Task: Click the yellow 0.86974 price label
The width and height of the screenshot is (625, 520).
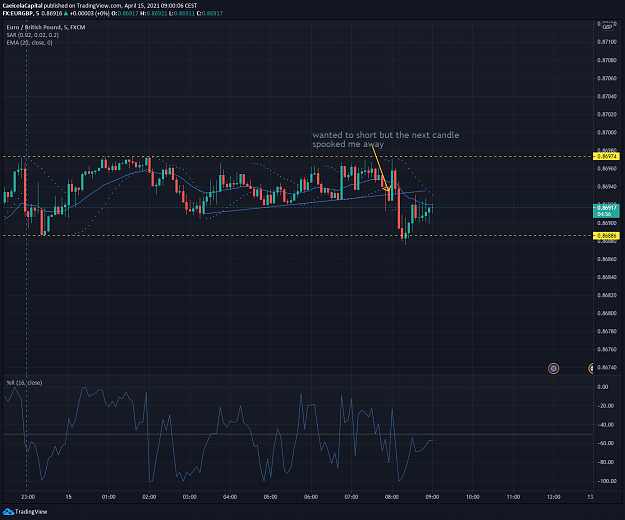Action: (x=606, y=156)
